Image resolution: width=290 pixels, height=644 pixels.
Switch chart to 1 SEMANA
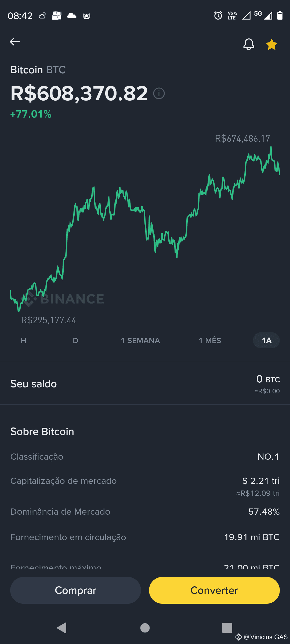(x=140, y=341)
